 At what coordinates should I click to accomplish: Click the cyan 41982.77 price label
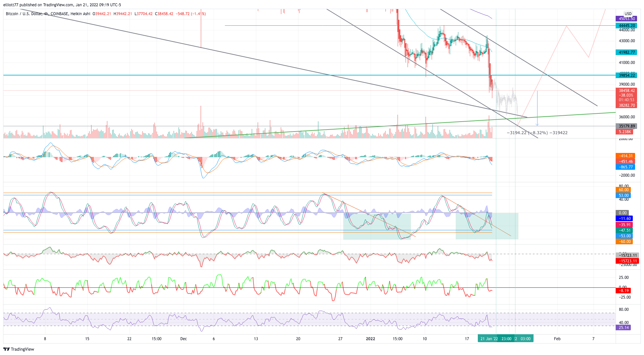tap(626, 52)
